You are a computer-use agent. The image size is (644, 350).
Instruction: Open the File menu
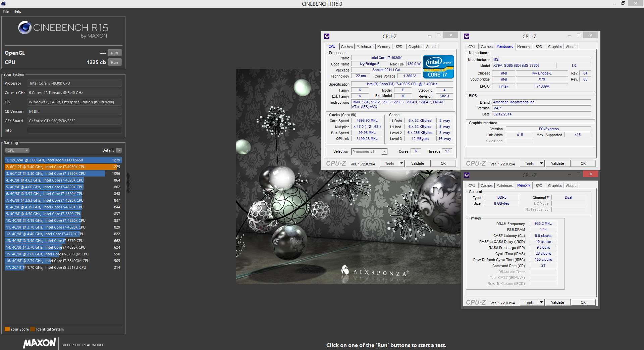[x=6, y=11]
